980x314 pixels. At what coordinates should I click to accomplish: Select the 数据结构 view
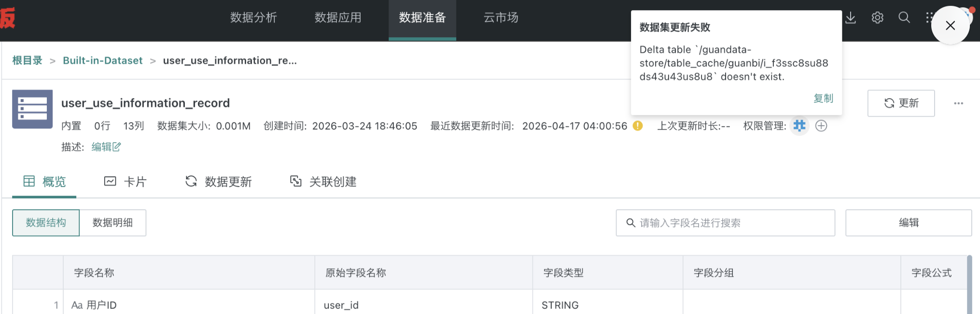click(46, 223)
